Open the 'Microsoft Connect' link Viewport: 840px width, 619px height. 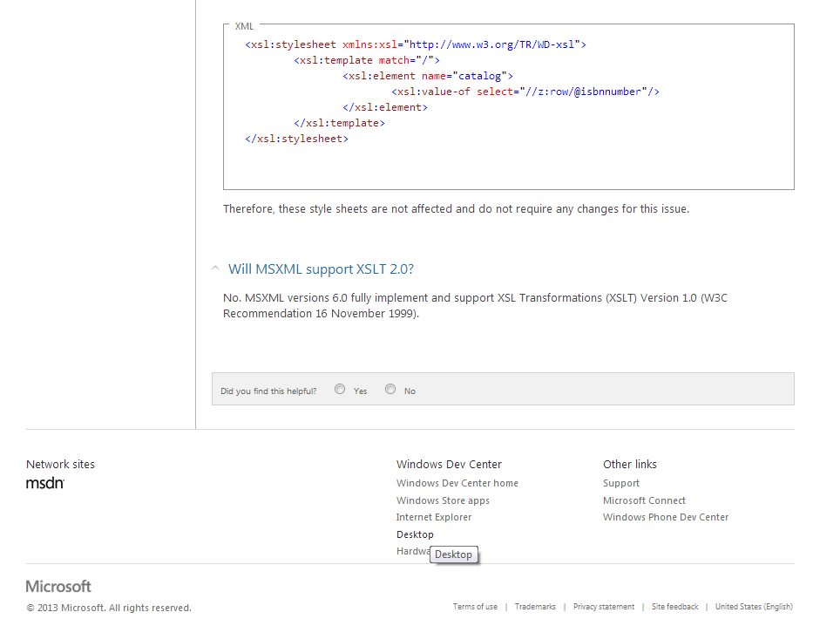pyautogui.click(x=644, y=500)
